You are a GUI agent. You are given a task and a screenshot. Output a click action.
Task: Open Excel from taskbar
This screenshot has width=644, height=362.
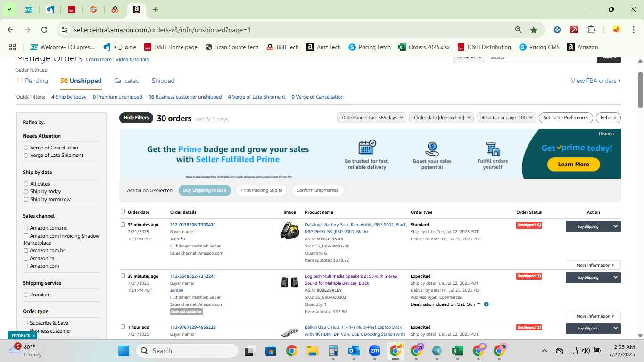point(457,351)
